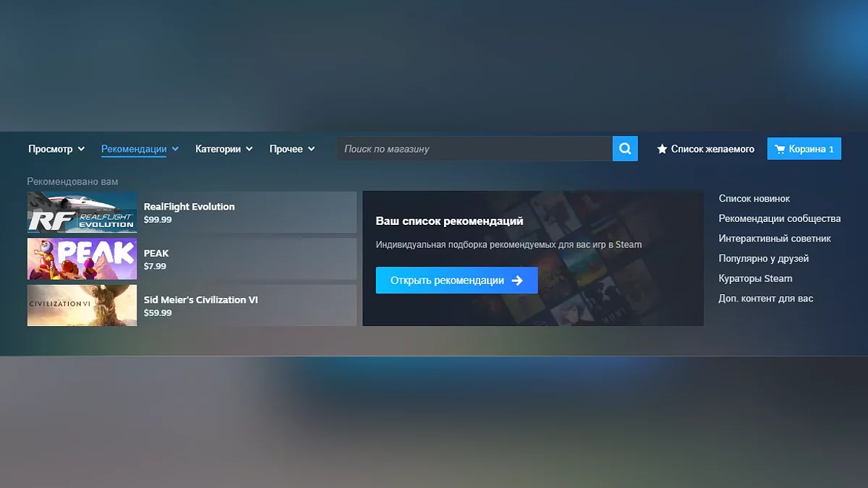Viewport: 868px width, 488px height.
Task: Click Ваш список рекомендаций heading
Action: tap(449, 221)
